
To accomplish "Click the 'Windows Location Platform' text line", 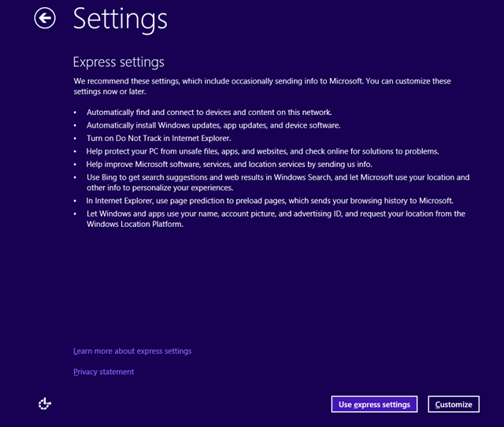I will (x=134, y=225).
